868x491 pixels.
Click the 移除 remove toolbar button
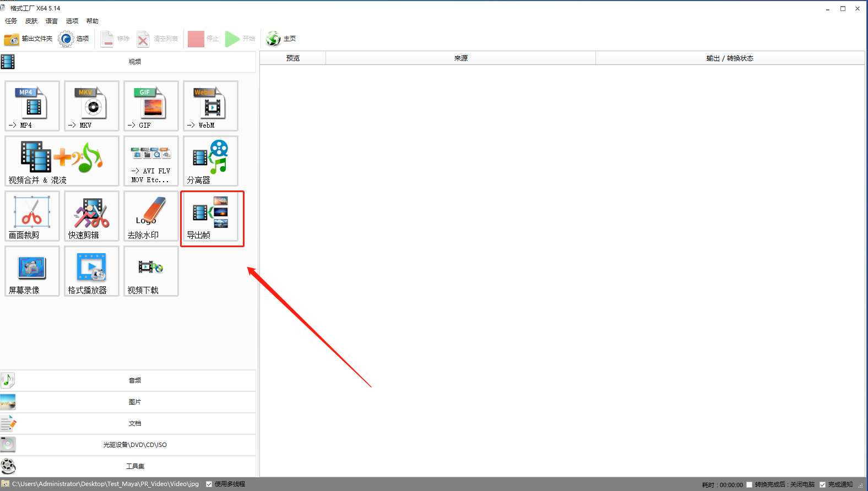click(115, 39)
